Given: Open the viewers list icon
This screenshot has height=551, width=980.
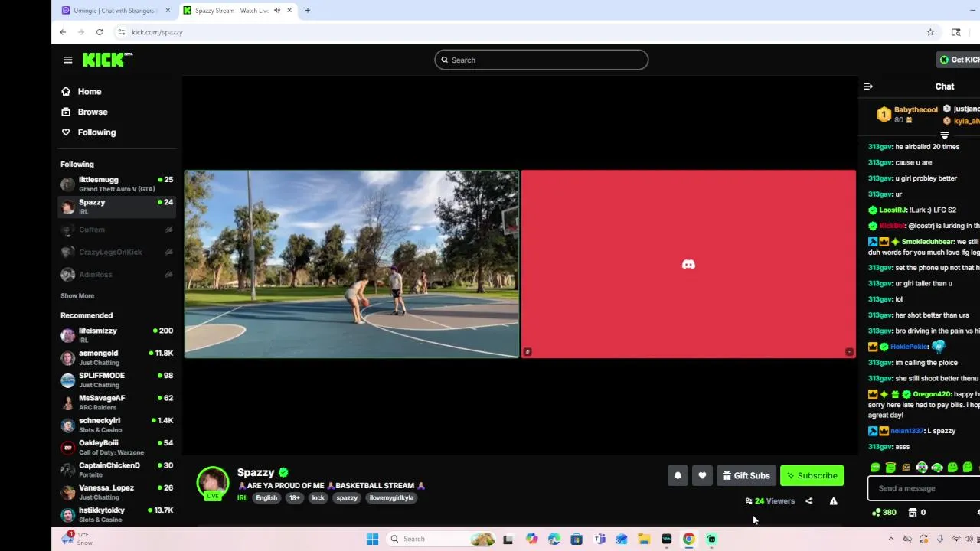Looking at the screenshot, I should coord(749,501).
